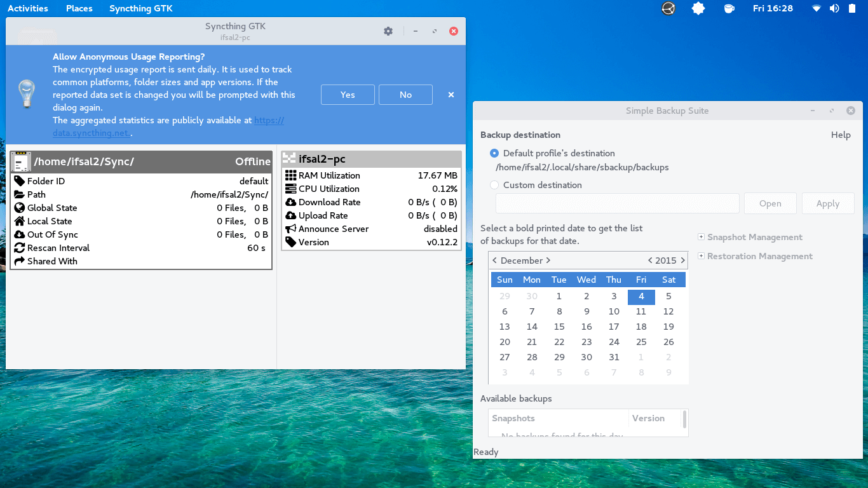
Task: Open the Places menu
Action: coord(79,8)
